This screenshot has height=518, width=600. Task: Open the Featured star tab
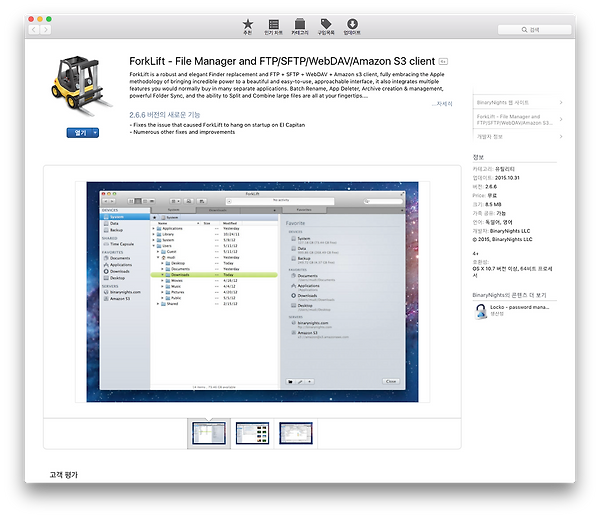[x=248, y=26]
